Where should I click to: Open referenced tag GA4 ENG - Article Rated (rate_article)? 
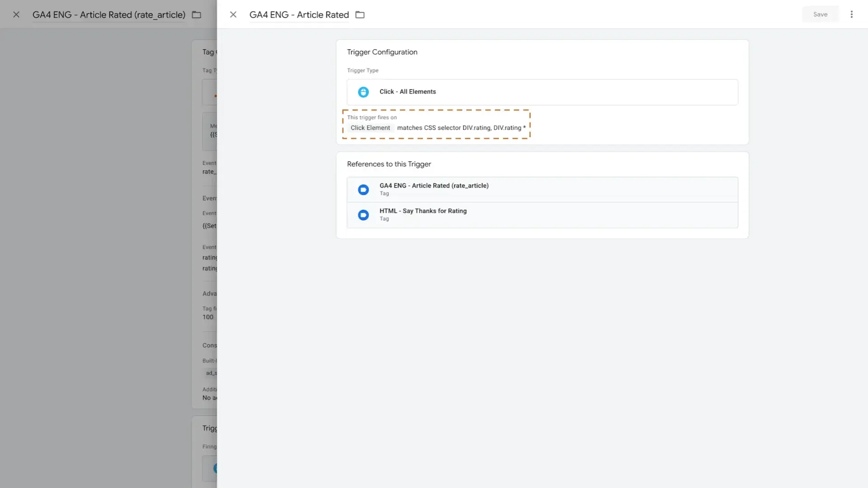tap(434, 186)
